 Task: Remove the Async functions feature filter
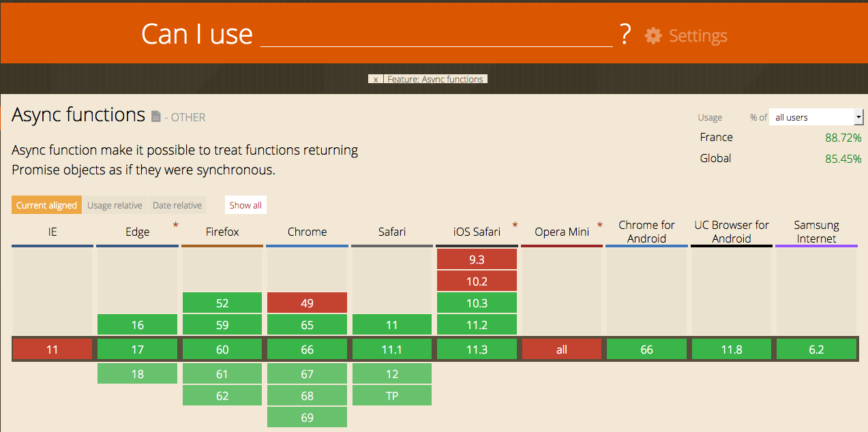(376, 79)
